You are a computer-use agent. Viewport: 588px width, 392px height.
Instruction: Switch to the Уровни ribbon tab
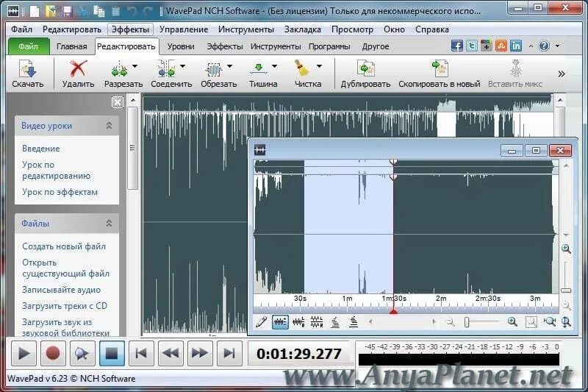click(x=181, y=46)
